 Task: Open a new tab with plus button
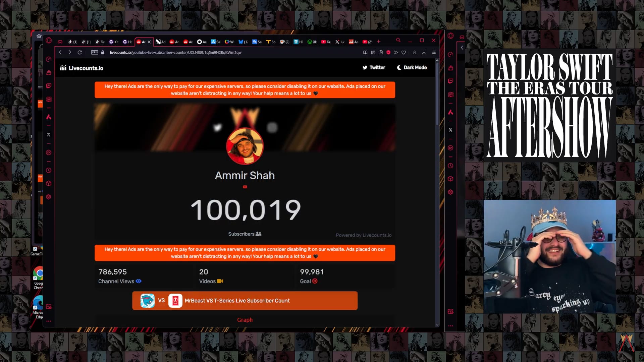pos(379,42)
